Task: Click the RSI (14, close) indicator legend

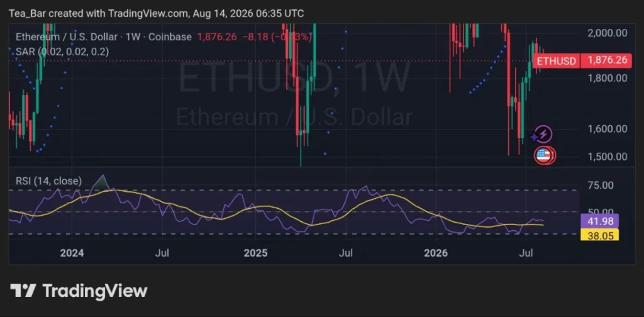Action: click(x=48, y=181)
